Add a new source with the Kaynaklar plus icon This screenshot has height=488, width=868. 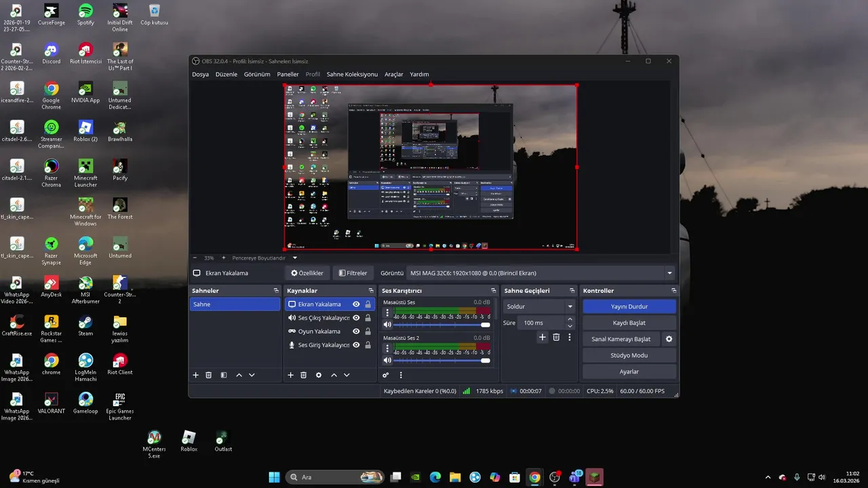291,375
